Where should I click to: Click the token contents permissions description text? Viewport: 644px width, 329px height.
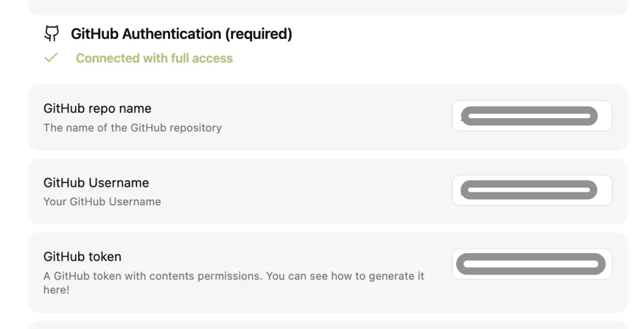point(234,282)
